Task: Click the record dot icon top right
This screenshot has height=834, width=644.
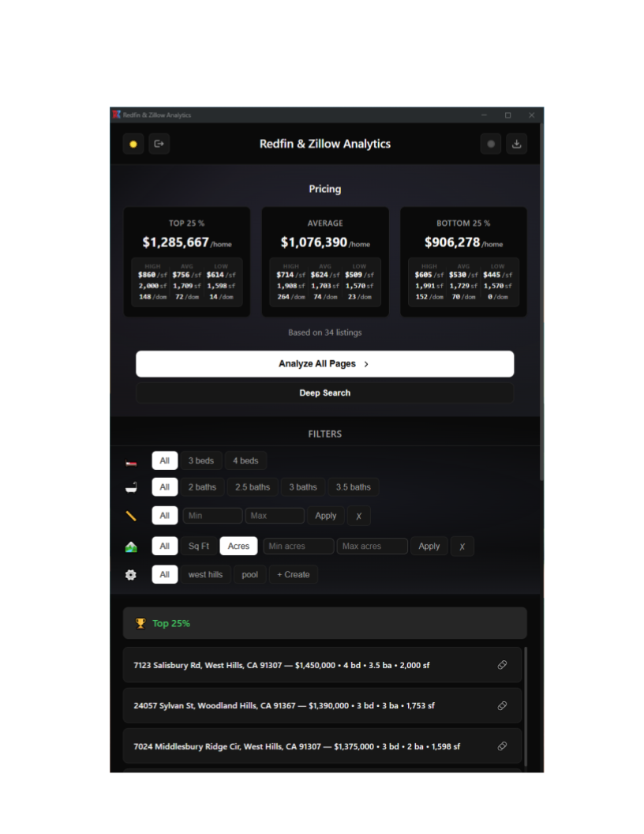Action: click(490, 144)
